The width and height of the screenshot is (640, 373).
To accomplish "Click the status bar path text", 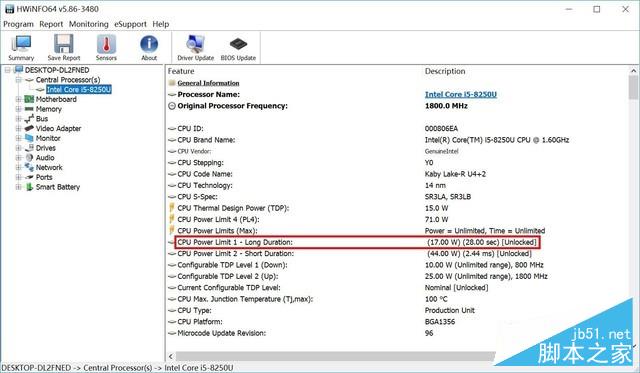I will point(118,368).
